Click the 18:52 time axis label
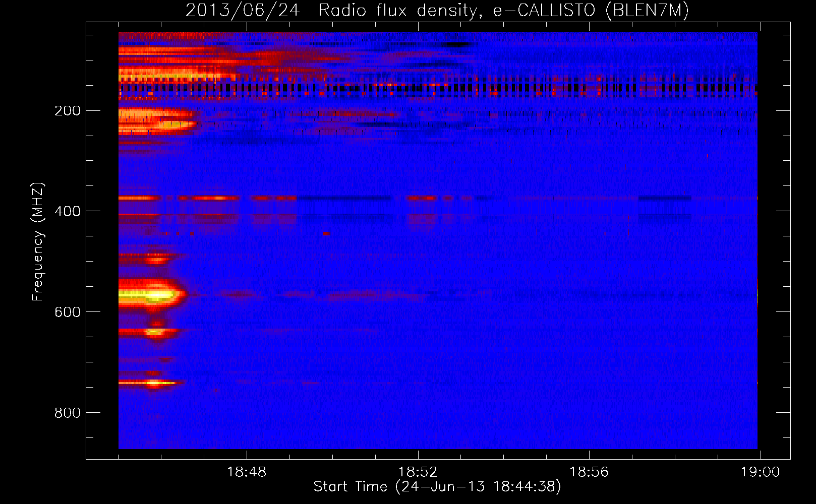Image resolution: width=816 pixels, height=504 pixels. coord(418,472)
